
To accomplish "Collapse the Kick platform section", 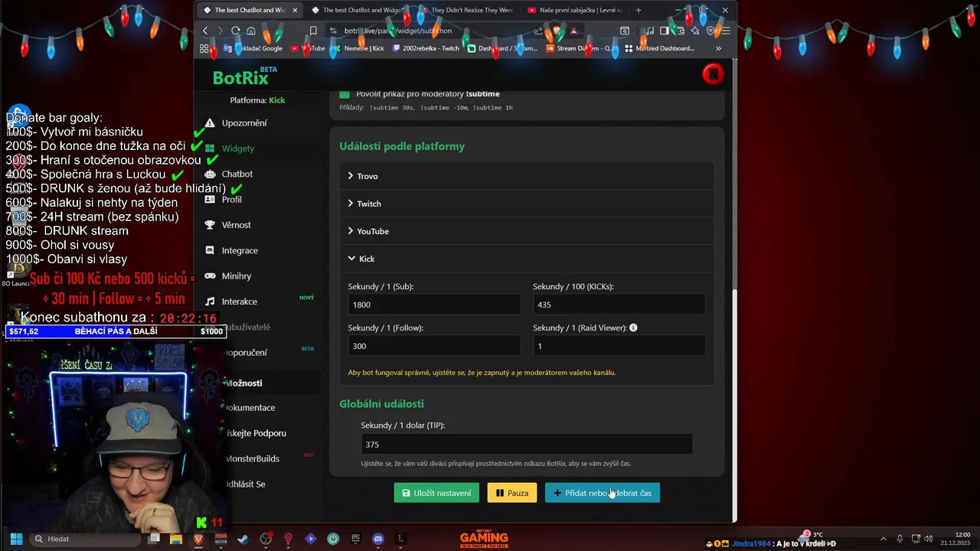I will [x=527, y=259].
